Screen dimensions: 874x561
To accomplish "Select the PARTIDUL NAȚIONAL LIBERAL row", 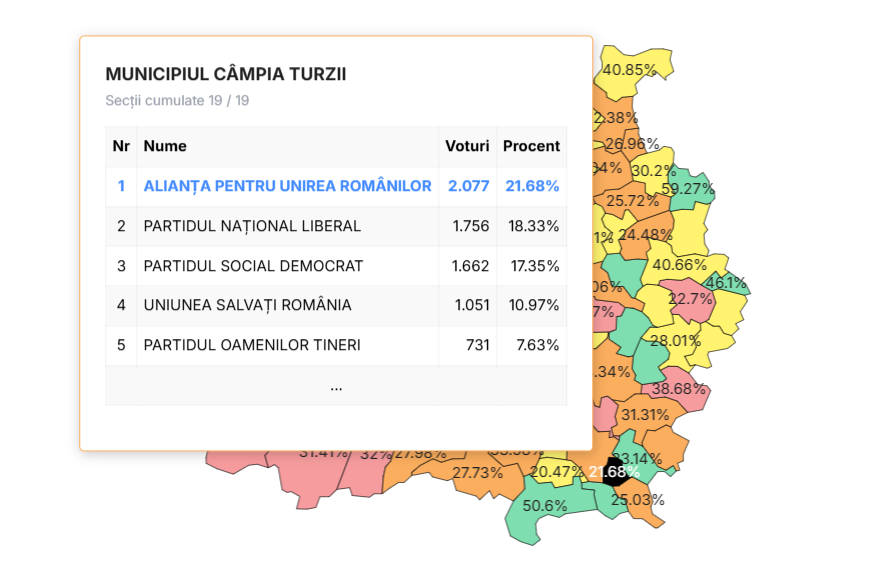I will [252, 226].
